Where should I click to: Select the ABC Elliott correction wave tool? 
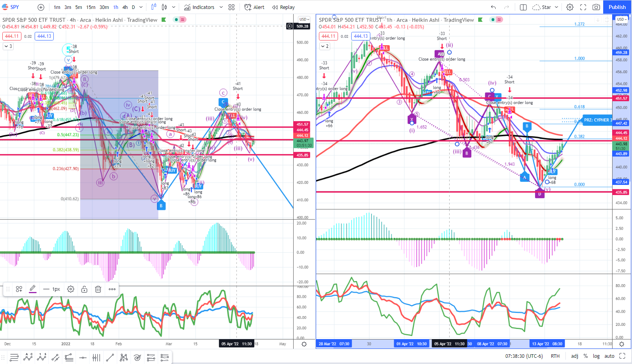[x=28, y=357]
